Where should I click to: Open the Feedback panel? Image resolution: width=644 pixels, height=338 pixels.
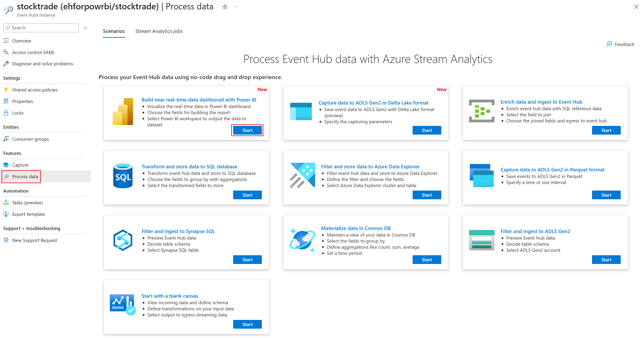tap(620, 44)
